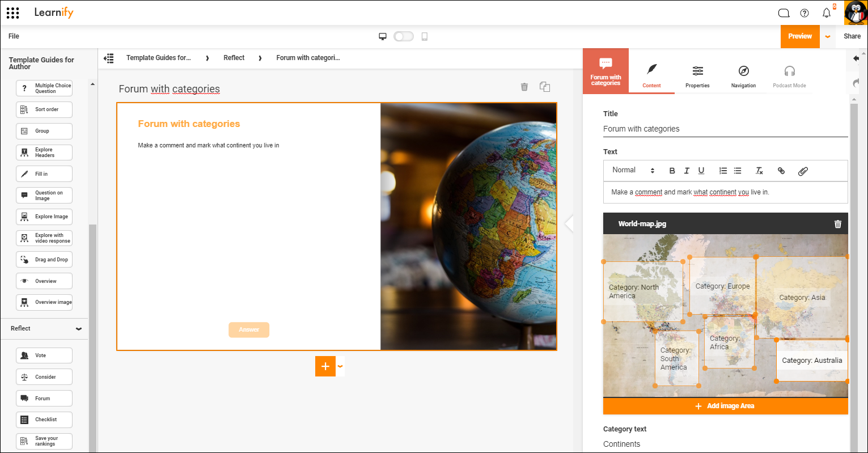Select the Overview template

point(44,281)
